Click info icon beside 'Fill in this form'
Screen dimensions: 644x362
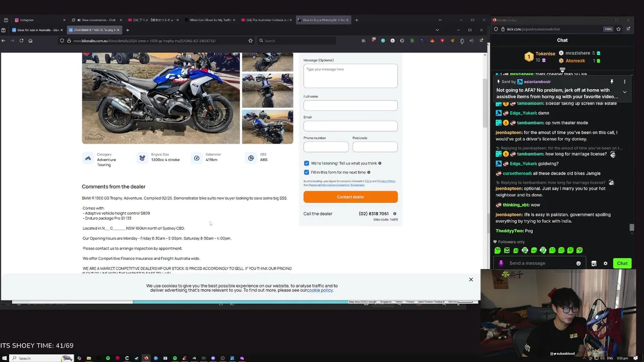[369, 172]
